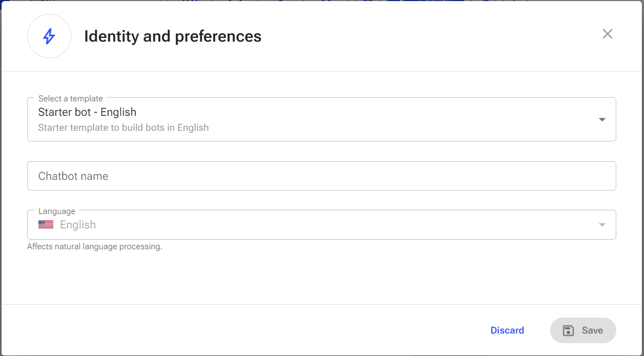Click the US flag icon in Language field

[46, 225]
